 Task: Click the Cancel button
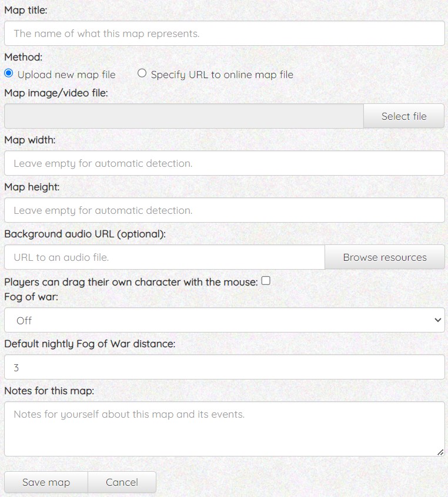coord(122,482)
